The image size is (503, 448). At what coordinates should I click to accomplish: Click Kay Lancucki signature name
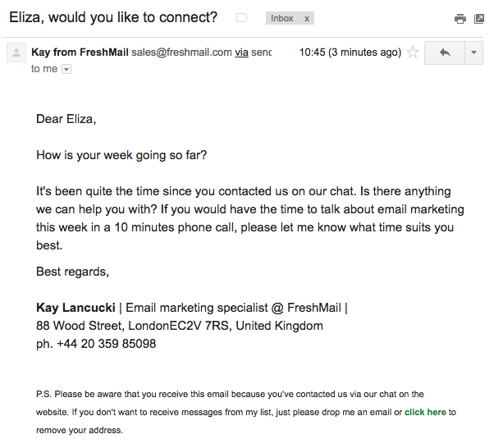pyautogui.click(x=75, y=308)
